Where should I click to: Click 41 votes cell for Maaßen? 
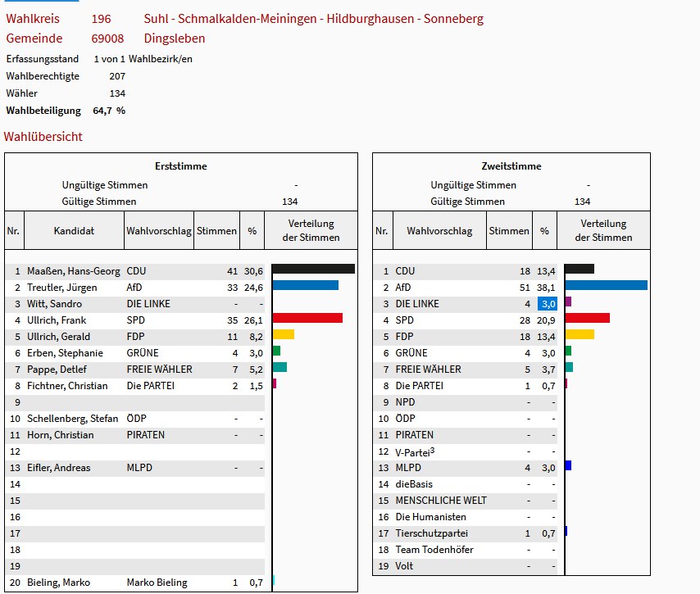232,271
